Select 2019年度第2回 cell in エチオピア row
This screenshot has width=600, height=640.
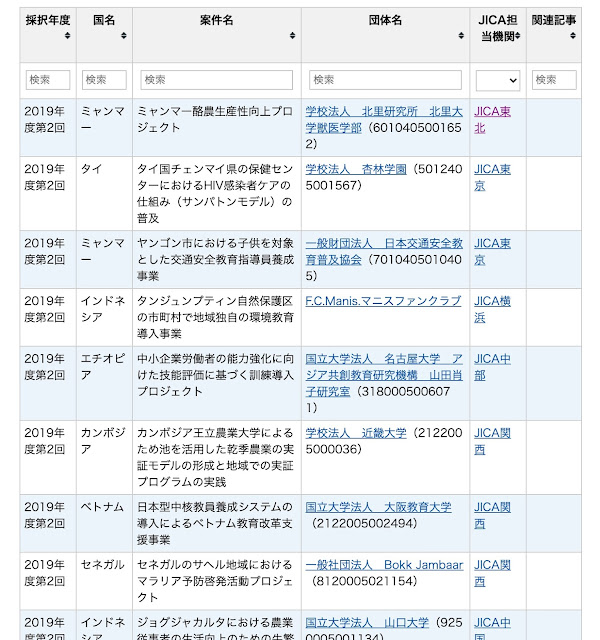(48, 383)
